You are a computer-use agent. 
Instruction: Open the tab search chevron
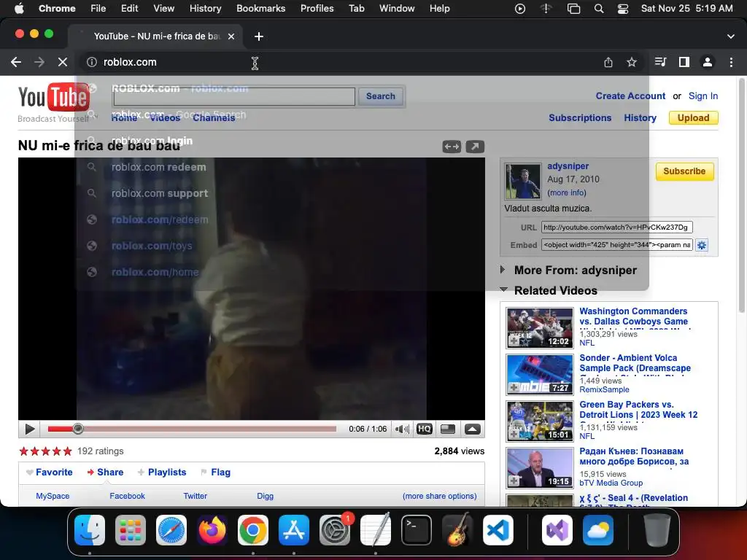pos(731,36)
